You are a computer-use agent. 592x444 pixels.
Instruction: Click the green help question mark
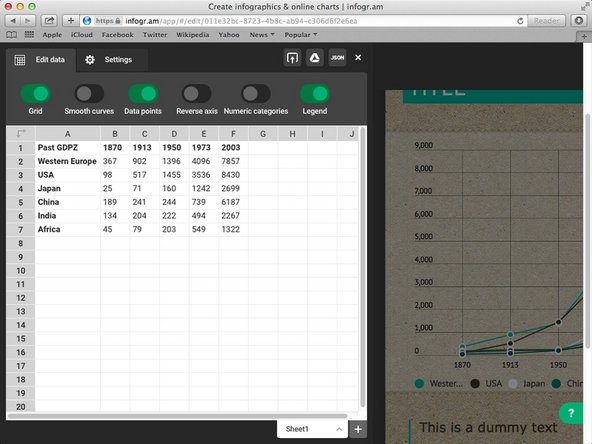[x=571, y=413]
